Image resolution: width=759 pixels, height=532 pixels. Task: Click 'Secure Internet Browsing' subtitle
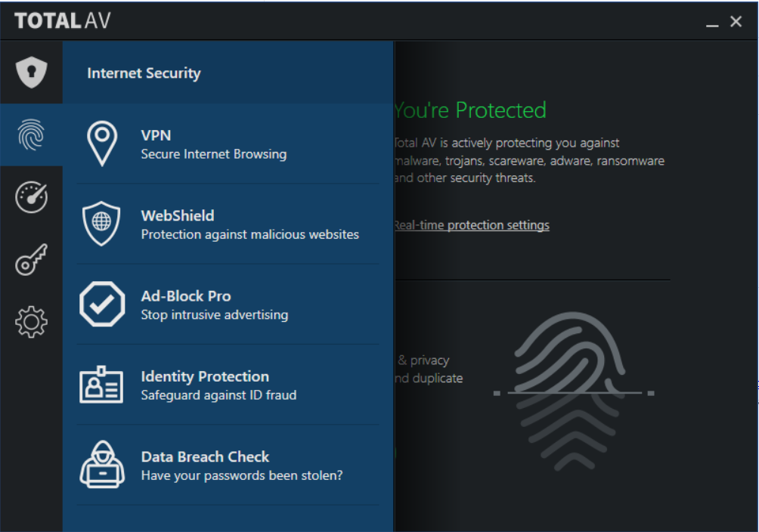(x=213, y=154)
